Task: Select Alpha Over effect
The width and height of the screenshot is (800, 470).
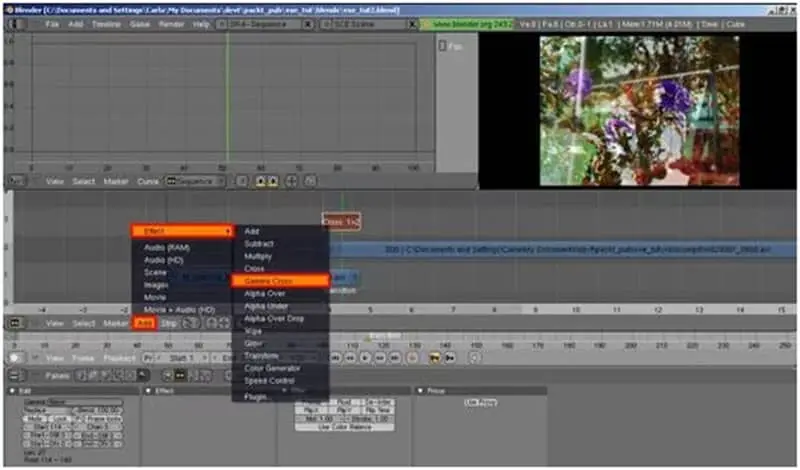Action: click(x=264, y=293)
